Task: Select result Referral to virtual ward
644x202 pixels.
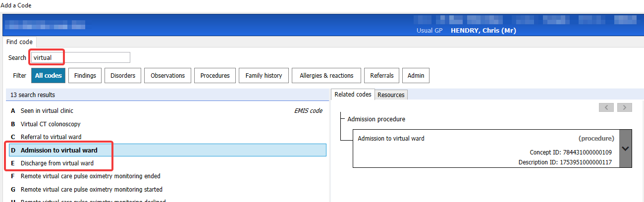Action: point(167,137)
